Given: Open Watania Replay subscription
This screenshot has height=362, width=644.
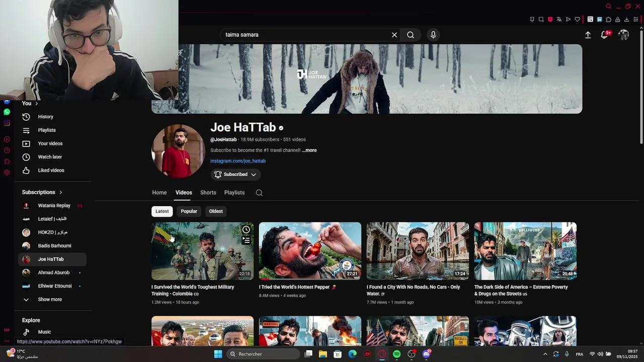Looking at the screenshot, I should tap(52, 206).
